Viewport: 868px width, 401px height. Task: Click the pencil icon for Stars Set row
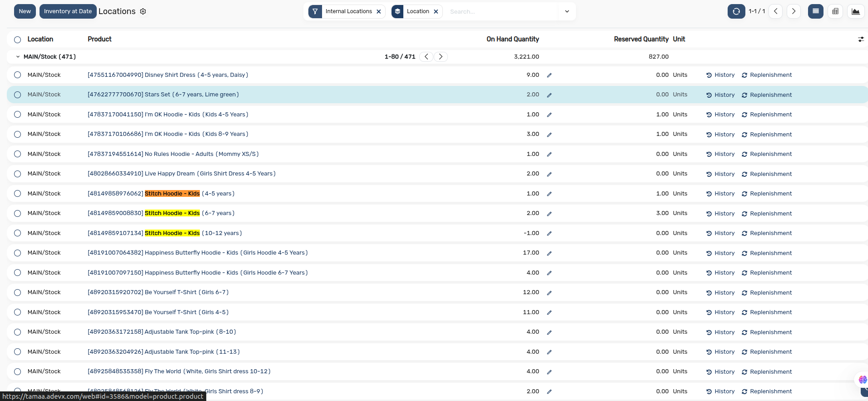coord(549,95)
